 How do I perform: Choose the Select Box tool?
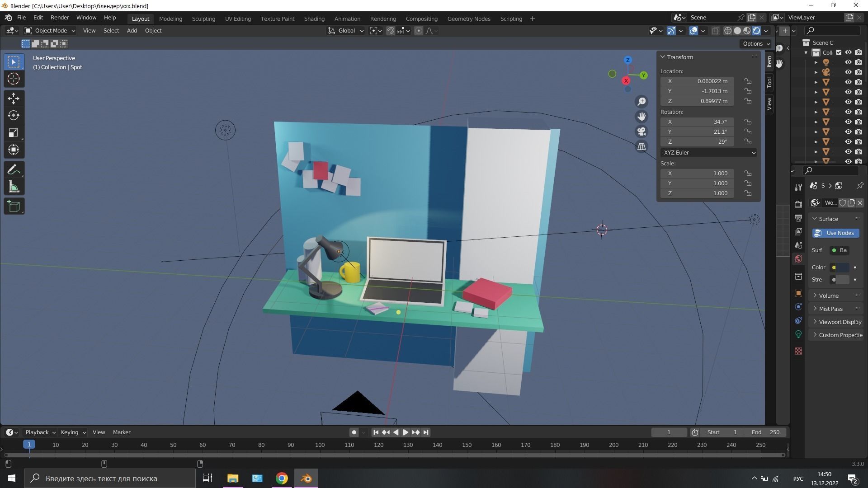click(x=14, y=62)
